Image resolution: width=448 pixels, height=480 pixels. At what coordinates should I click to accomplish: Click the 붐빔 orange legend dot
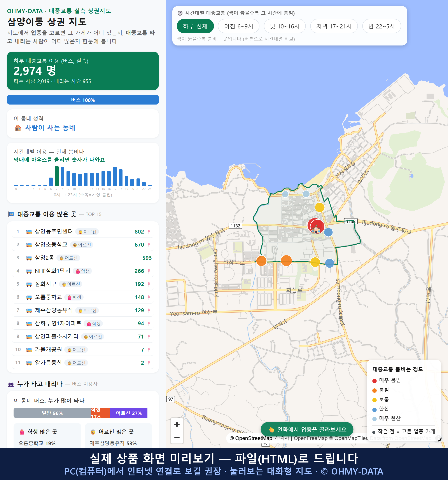pos(374,390)
